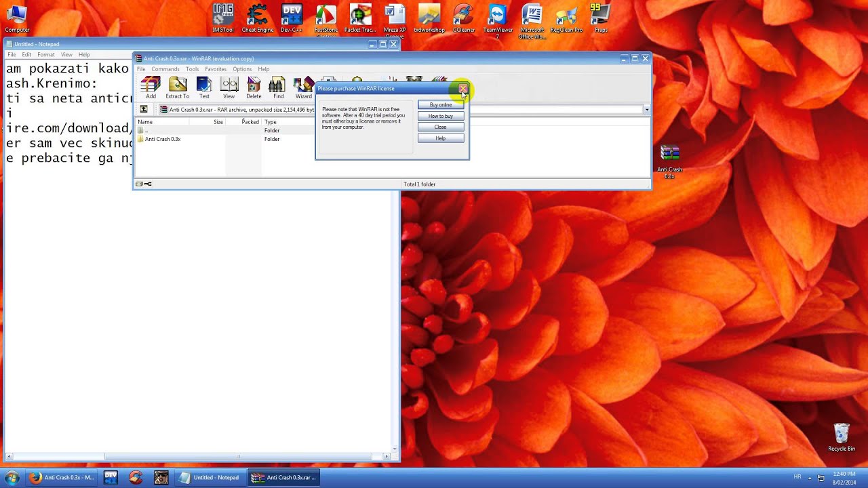Viewport: 868px width, 488px height.
Task: Click the How to buy button
Action: [x=441, y=116]
